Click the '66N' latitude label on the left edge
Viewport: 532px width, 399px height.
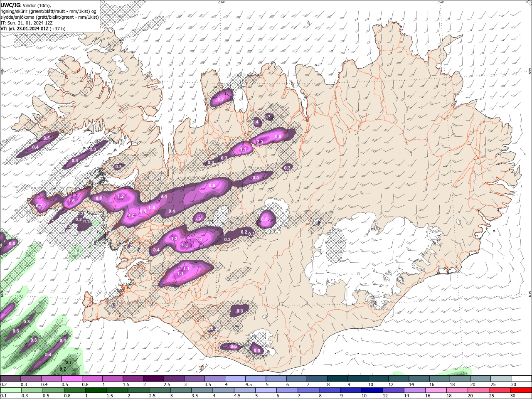2,71
